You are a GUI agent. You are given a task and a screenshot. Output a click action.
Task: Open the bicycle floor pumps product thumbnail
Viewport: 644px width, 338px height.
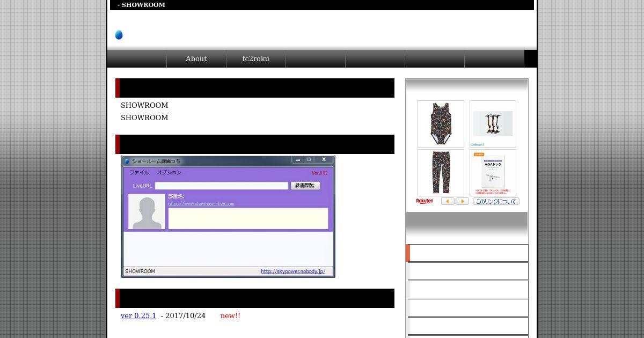tap(493, 124)
